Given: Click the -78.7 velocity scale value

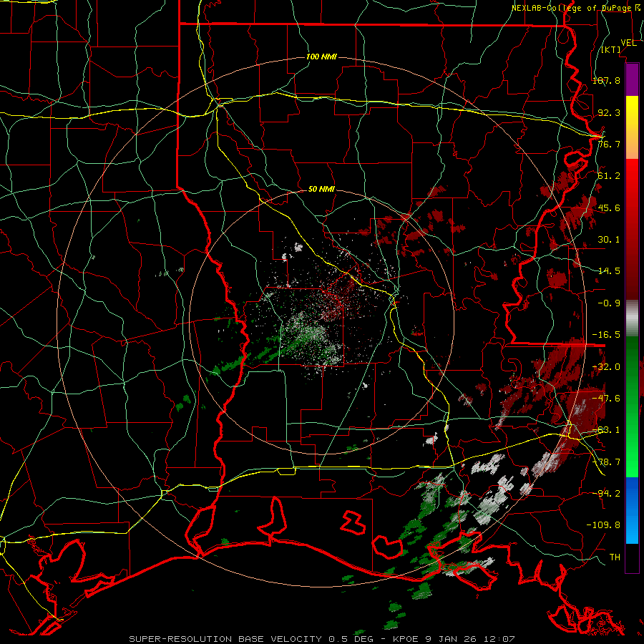Looking at the screenshot, I should (x=606, y=462).
